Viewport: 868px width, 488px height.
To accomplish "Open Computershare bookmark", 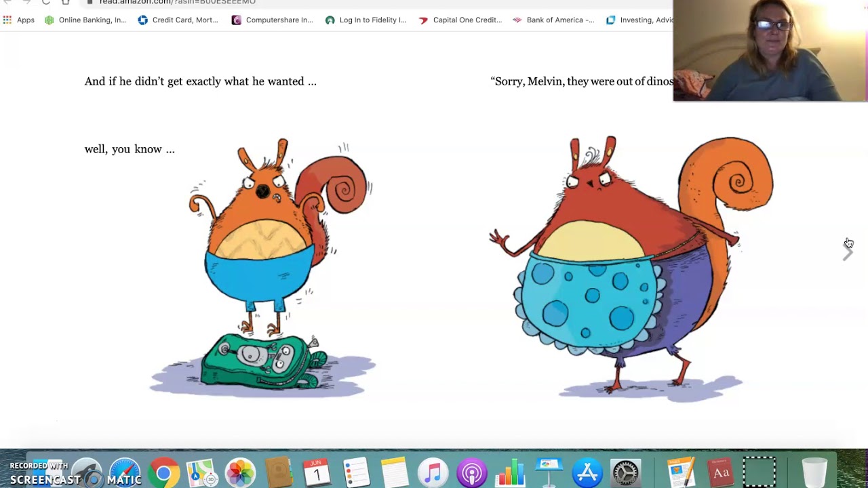I will click(x=272, y=20).
